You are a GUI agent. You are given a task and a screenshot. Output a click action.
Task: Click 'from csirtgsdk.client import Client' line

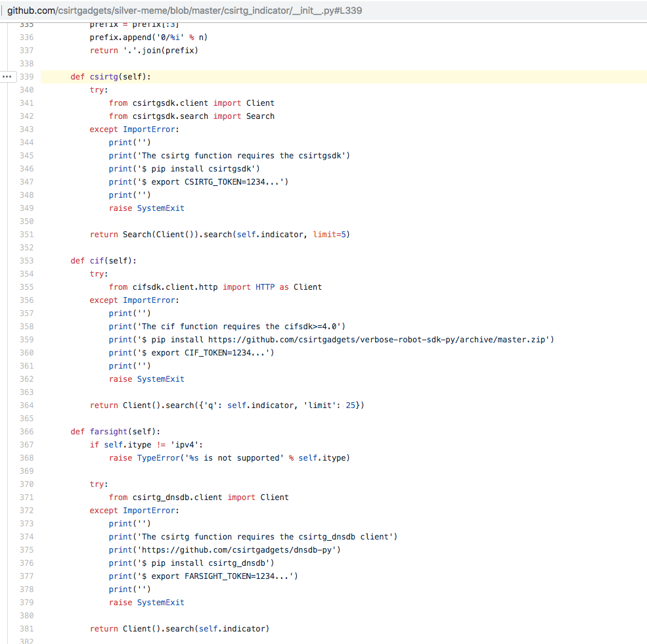(x=191, y=103)
